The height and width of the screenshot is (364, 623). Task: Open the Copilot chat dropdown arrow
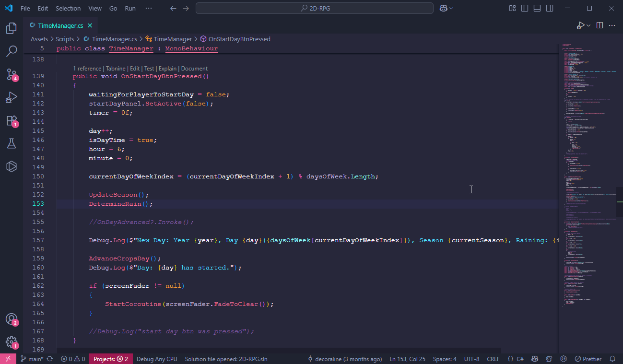tap(451, 8)
